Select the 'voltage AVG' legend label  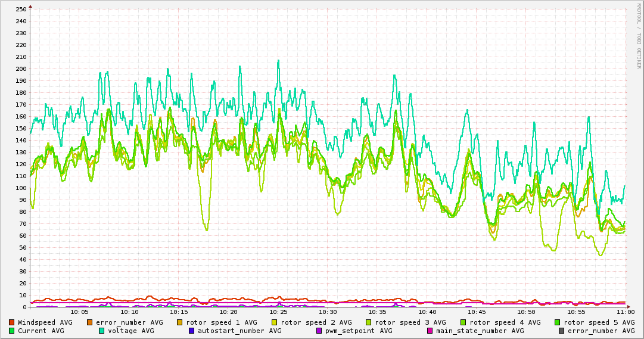(x=131, y=331)
